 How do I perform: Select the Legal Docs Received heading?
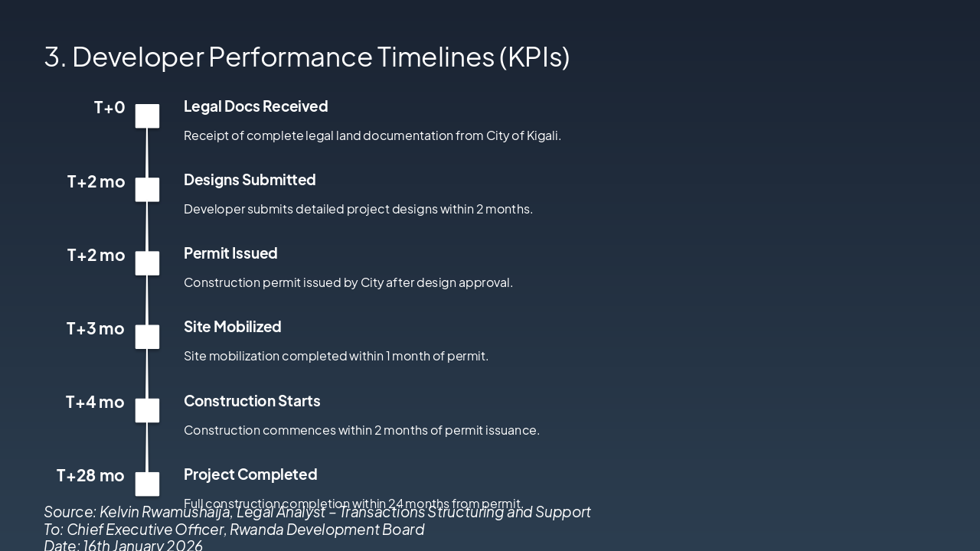coord(256,106)
